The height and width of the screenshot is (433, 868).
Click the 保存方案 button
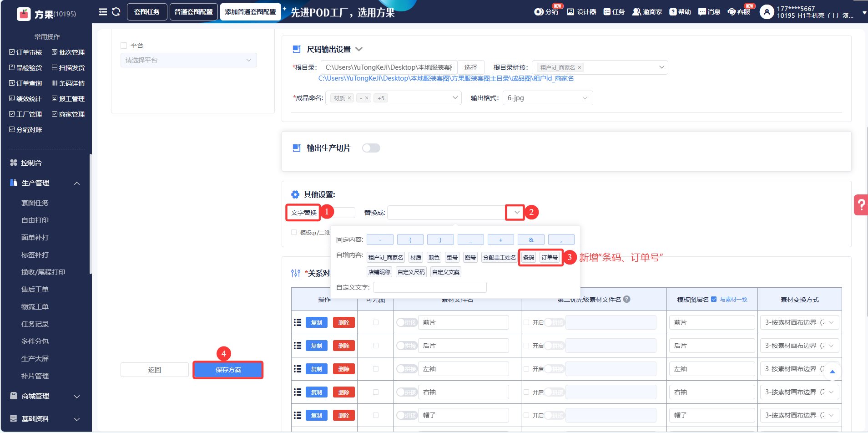coord(228,370)
